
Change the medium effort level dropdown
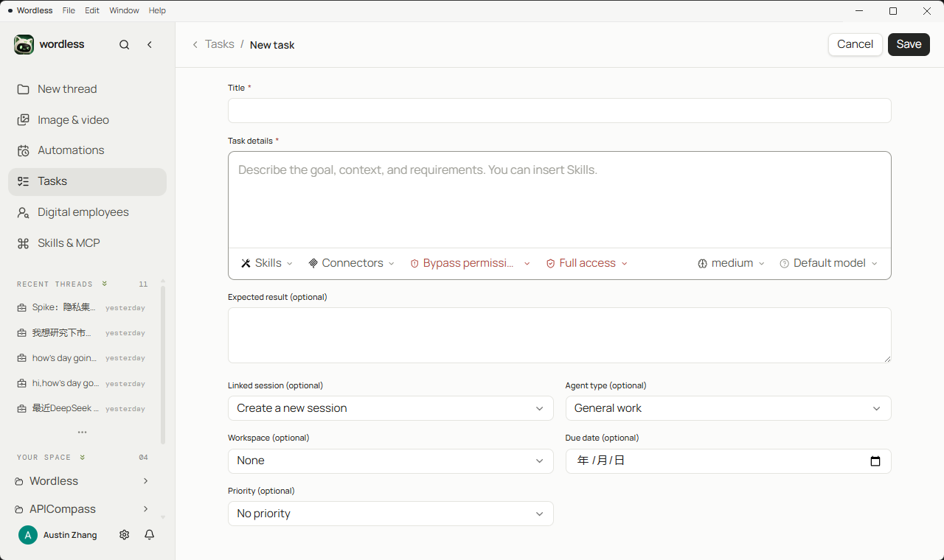tap(732, 264)
